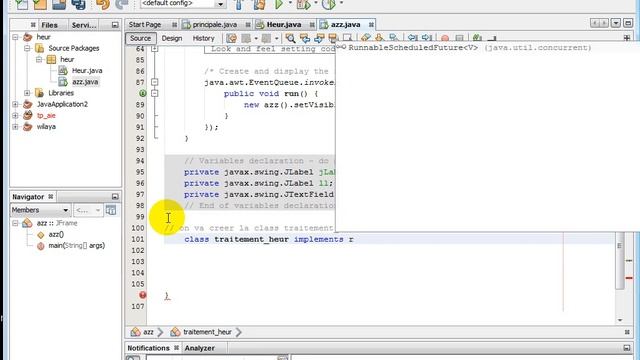Switch editor to Source view

click(x=140, y=38)
